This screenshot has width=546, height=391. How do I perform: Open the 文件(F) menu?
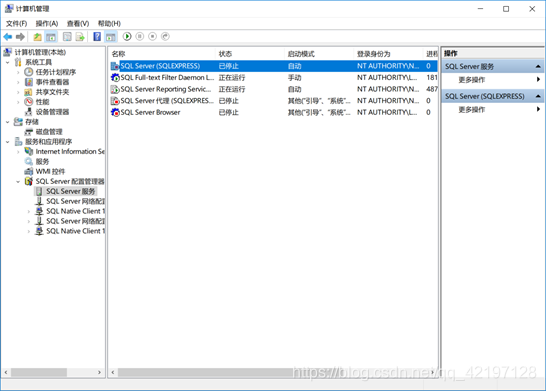coord(16,23)
